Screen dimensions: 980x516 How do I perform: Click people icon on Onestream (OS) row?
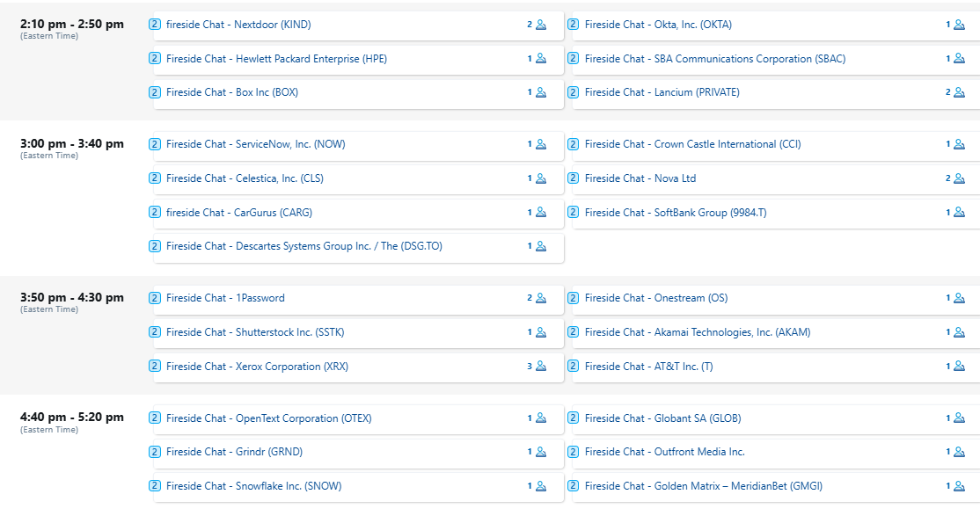click(x=960, y=299)
